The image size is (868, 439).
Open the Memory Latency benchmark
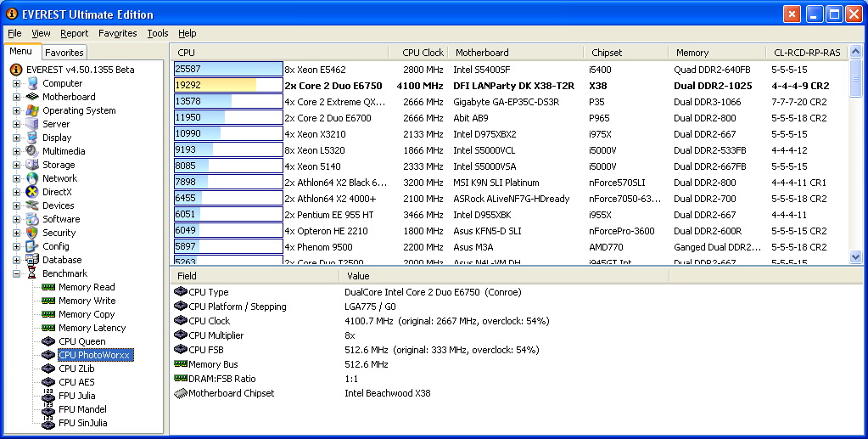point(92,328)
